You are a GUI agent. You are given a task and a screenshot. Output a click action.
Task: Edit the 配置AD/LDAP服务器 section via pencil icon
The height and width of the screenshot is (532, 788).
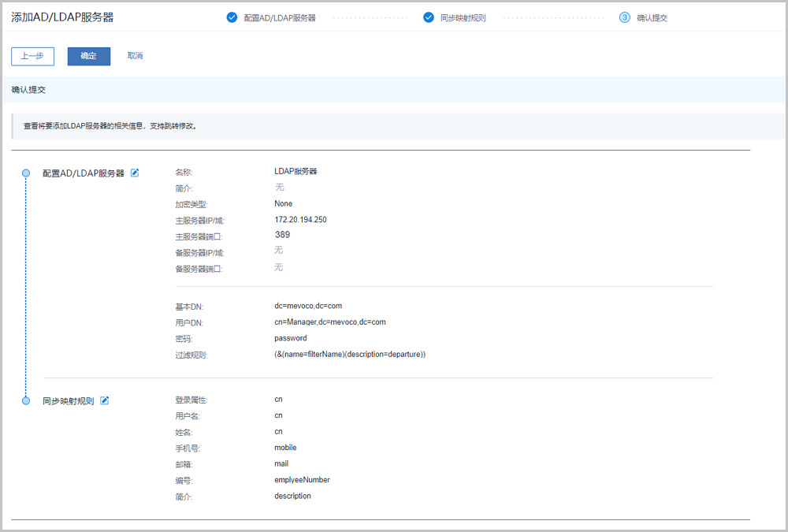pyautogui.click(x=135, y=173)
